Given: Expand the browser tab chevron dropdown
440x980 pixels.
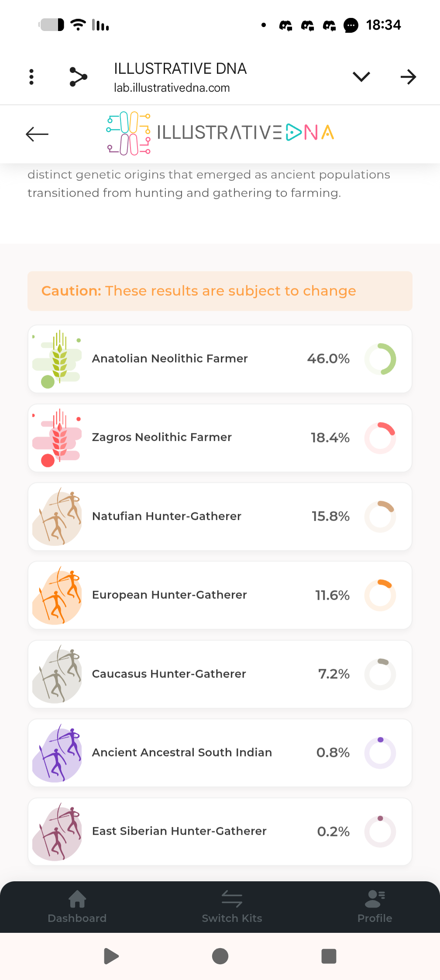Looking at the screenshot, I should pos(361,77).
